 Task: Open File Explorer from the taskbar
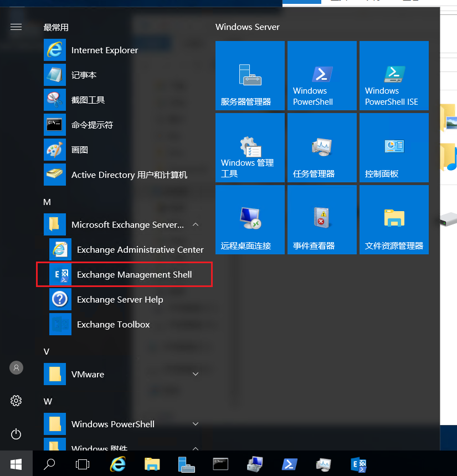[152, 464]
